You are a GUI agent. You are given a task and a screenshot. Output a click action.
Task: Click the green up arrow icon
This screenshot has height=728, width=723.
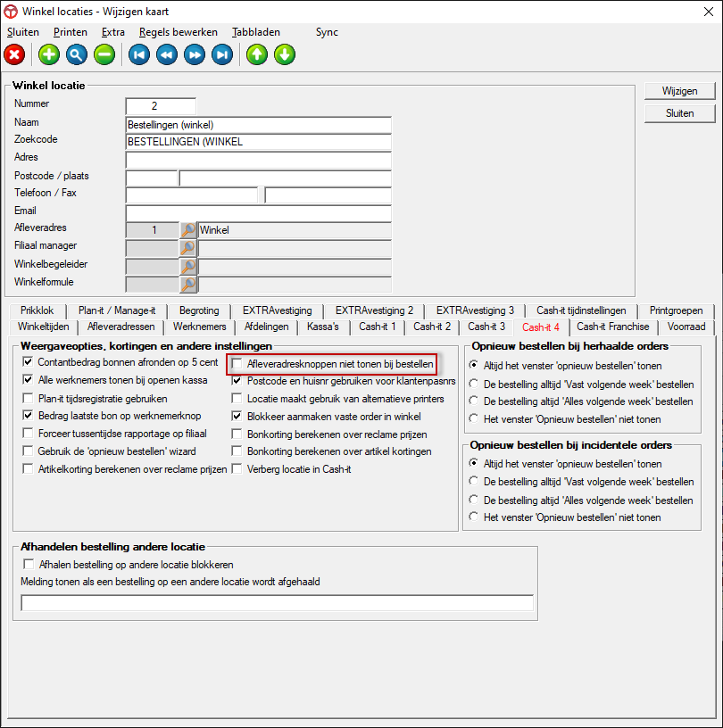pos(257,54)
